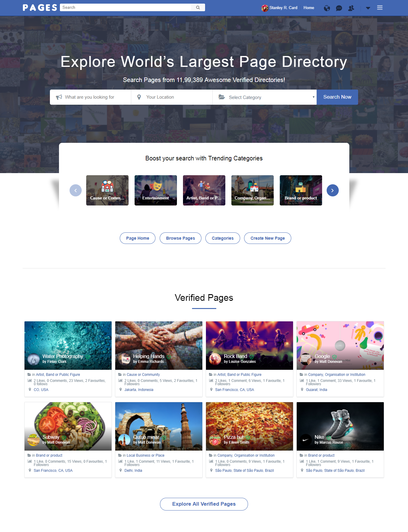Screen dimensions: 408x532
Task: Open the Jakarta, Indonesia location link
Action: pos(139,390)
